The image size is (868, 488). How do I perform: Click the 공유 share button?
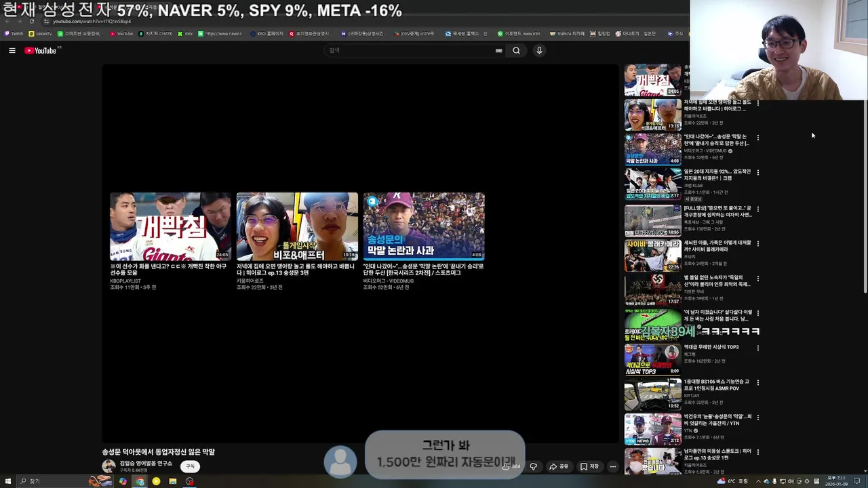click(559, 466)
